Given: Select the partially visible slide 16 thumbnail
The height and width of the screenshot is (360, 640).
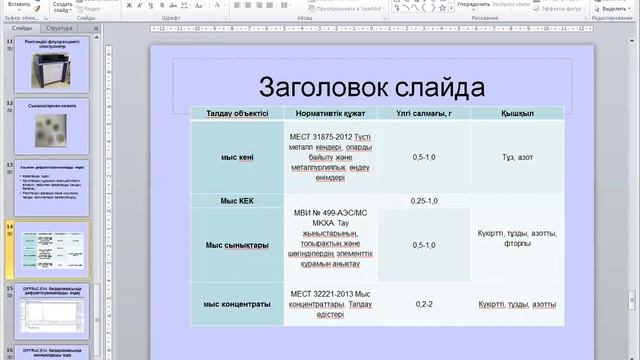Looking at the screenshot, I should pyautogui.click(x=52, y=353).
